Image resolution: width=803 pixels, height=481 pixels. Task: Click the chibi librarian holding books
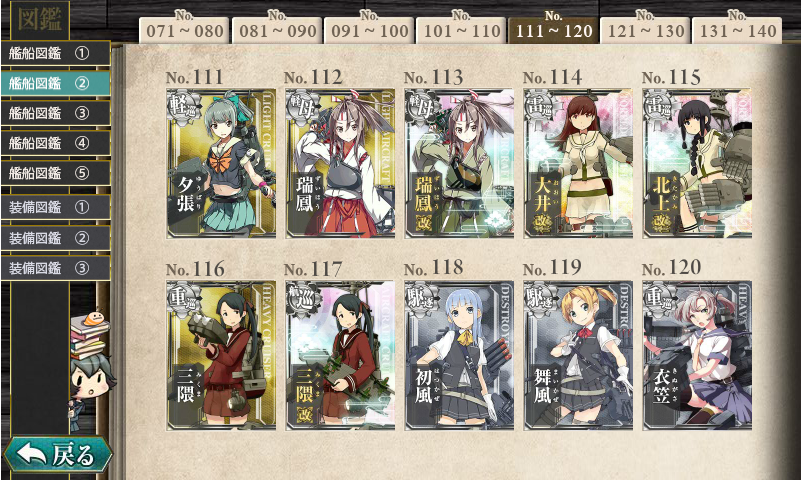pos(90,361)
